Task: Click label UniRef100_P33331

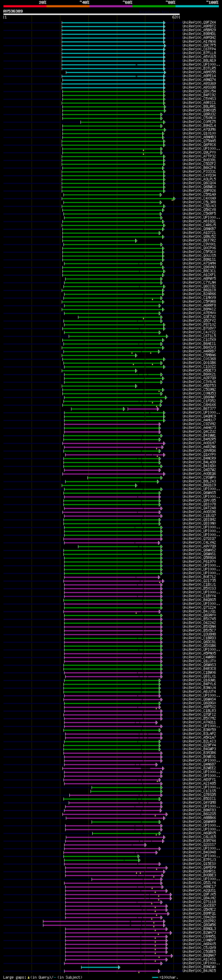Action: click(x=199, y=172)
